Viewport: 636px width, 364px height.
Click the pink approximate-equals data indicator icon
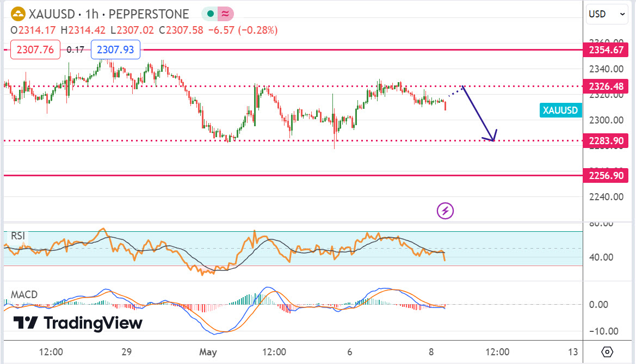pyautogui.click(x=225, y=14)
